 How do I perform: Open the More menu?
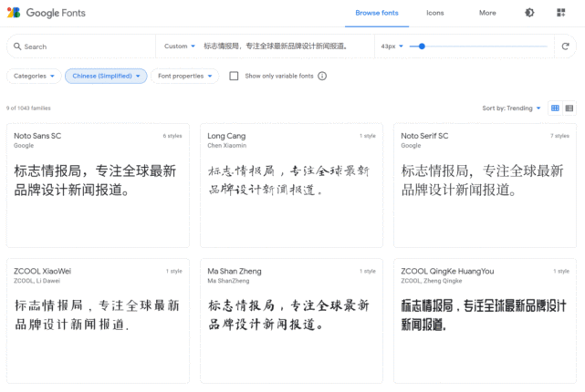click(487, 13)
